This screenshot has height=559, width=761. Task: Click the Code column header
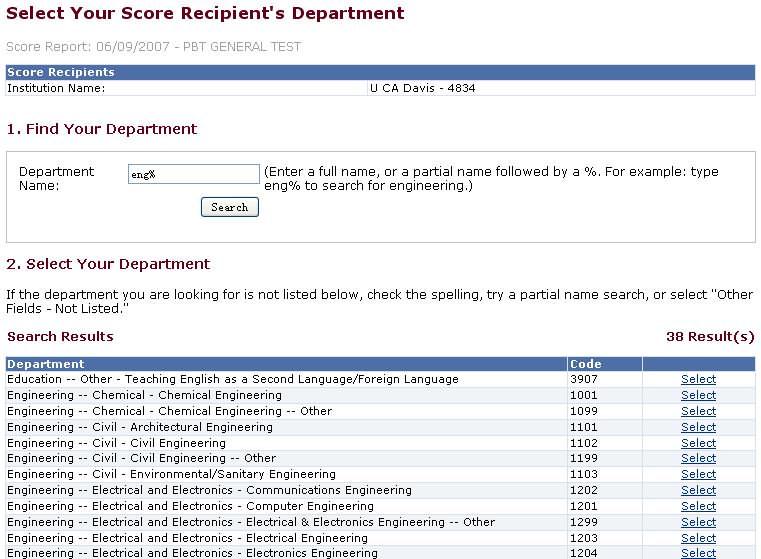click(585, 364)
